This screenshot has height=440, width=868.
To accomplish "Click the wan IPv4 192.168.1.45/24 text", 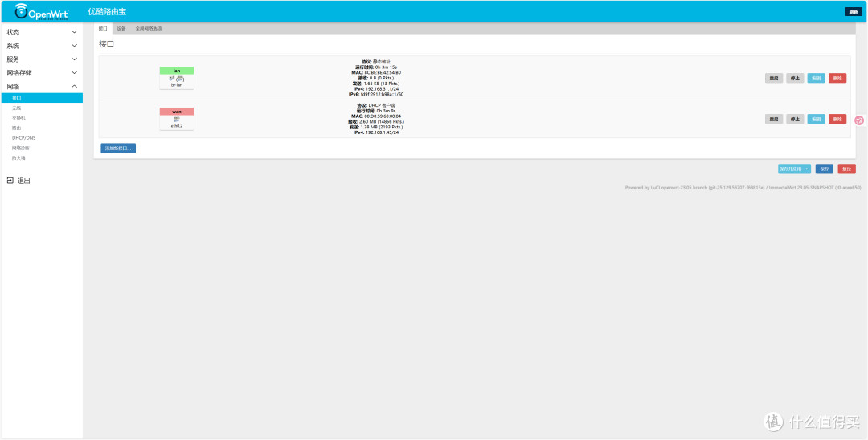I will pyautogui.click(x=376, y=132).
